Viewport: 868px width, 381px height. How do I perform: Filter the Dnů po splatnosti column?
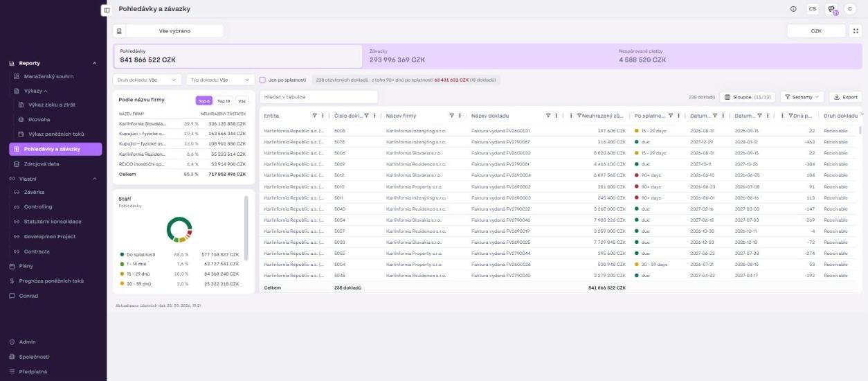791,116
